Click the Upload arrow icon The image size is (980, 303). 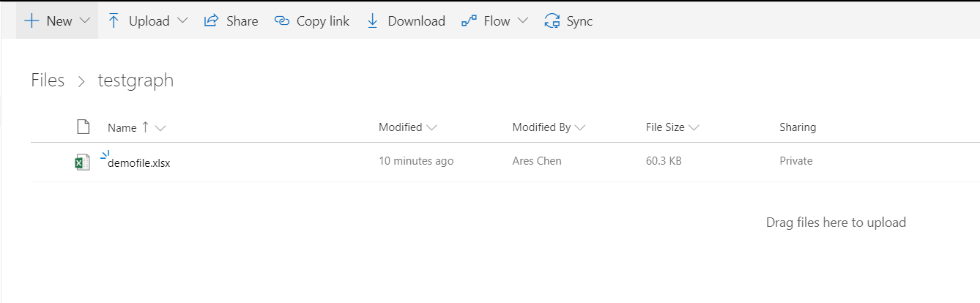click(x=114, y=21)
